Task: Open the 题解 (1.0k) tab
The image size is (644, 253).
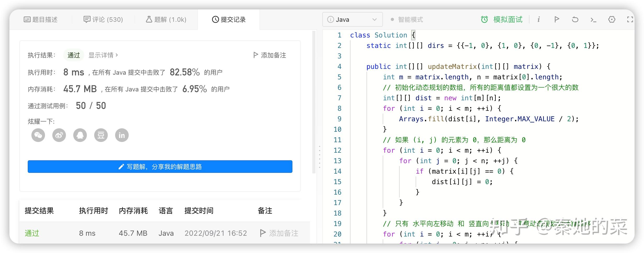Action: (x=166, y=19)
